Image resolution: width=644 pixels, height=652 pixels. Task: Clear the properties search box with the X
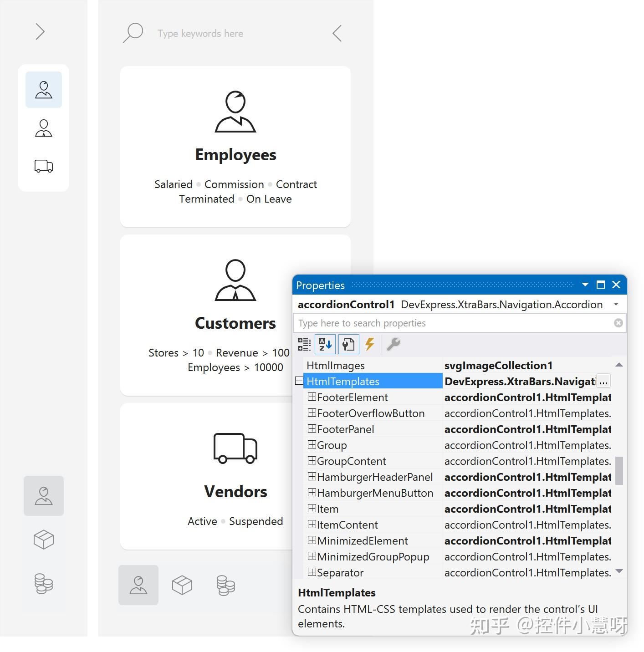618,323
